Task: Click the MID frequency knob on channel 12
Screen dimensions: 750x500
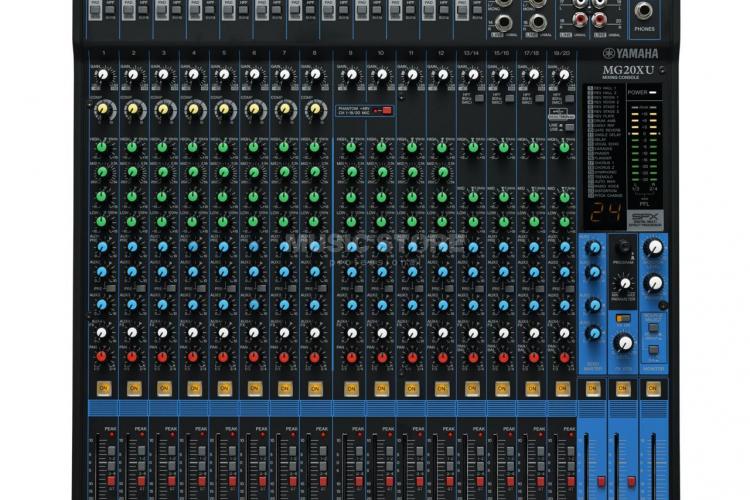Action: (443, 172)
